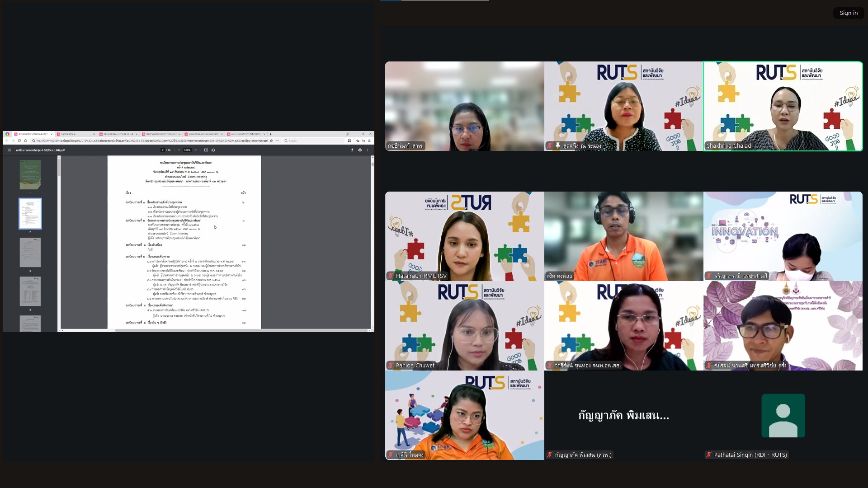The width and height of the screenshot is (868, 488).
Task: Click the Sign in button
Action: coord(848,13)
